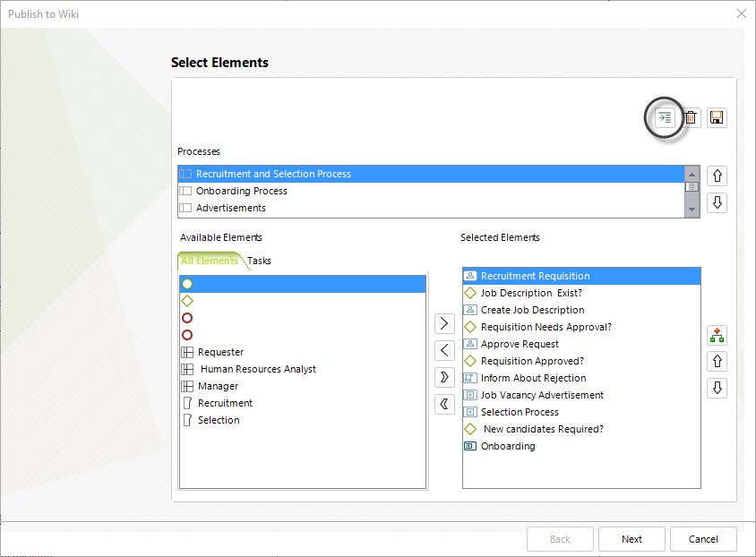Click the double left arrow remove all button
The height and width of the screenshot is (557, 756).
(x=444, y=404)
